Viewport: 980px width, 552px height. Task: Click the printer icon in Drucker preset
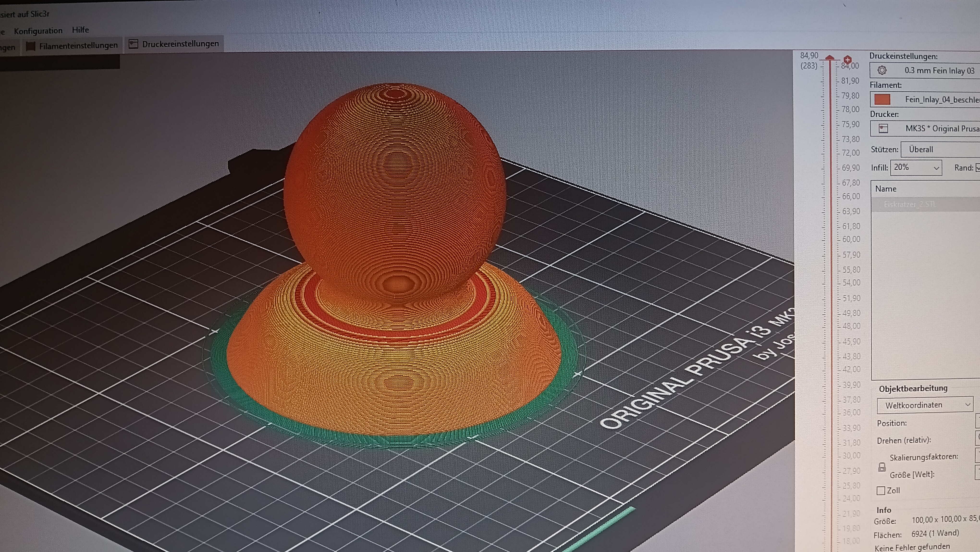click(883, 128)
